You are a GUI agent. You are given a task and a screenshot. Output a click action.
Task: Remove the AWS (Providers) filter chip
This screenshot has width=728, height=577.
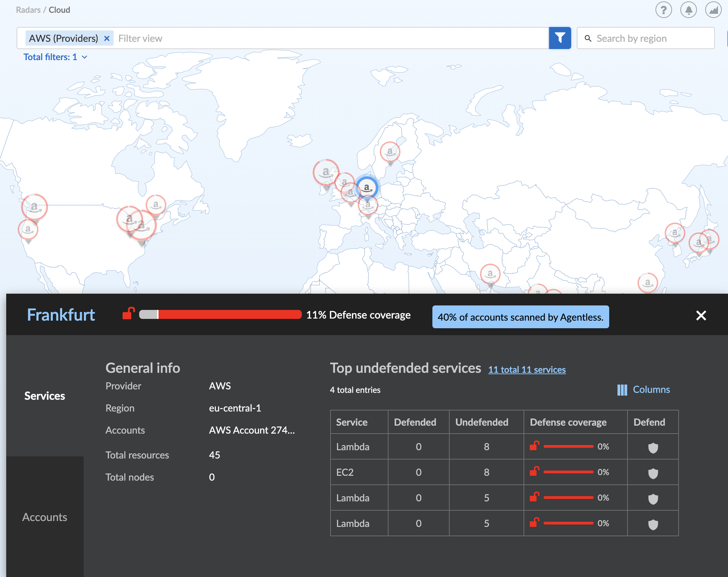tap(107, 38)
